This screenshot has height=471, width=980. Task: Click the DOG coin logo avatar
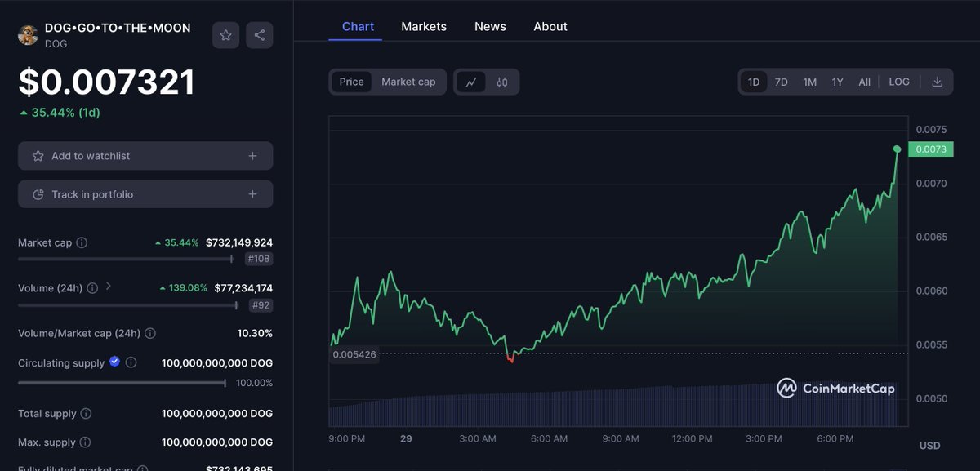[29, 35]
